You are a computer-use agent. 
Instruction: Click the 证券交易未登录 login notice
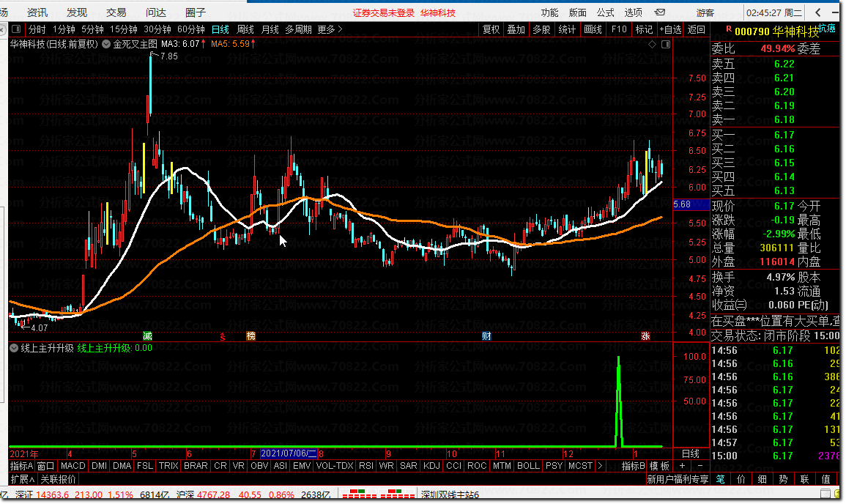384,12
